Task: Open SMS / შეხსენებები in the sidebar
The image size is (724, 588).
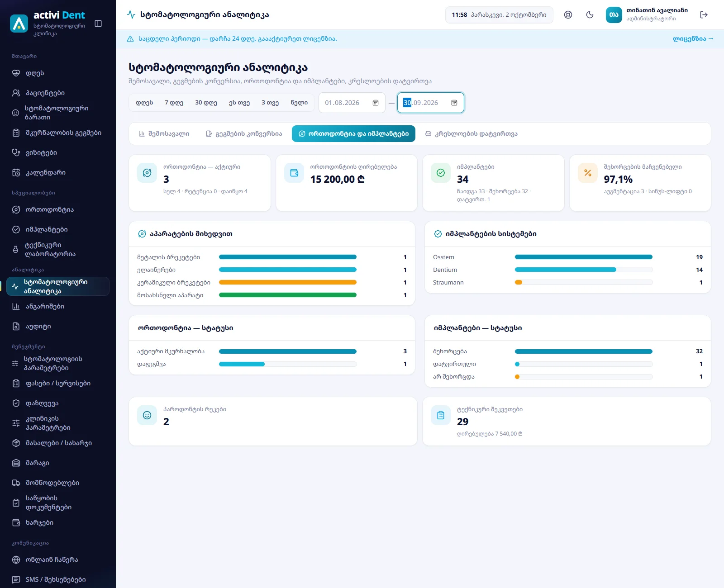Action: click(58, 579)
